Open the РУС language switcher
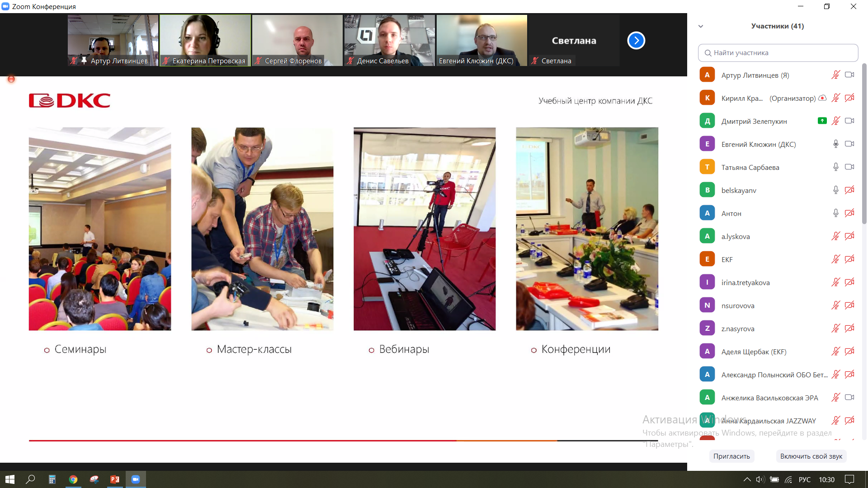The image size is (868, 488). tap(804, 479)
